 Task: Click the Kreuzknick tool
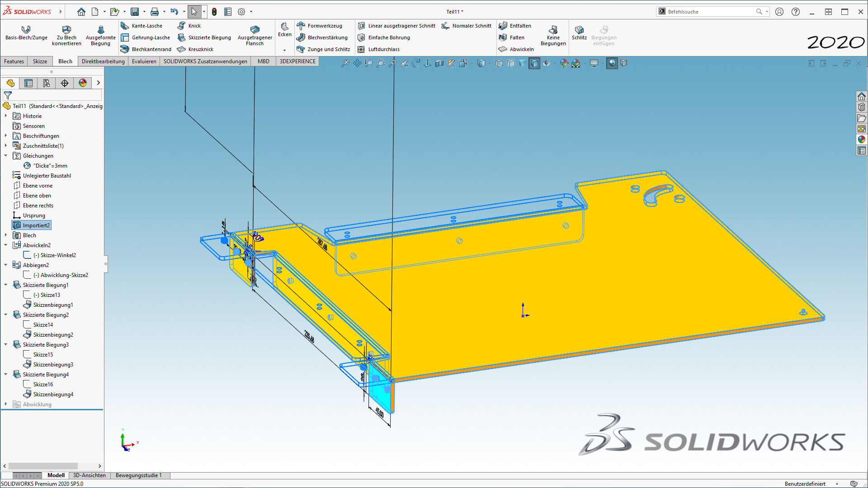(195, 49)
